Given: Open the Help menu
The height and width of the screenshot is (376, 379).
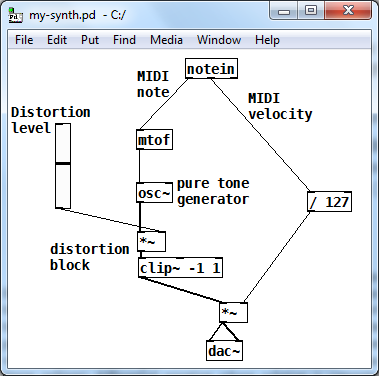Looking at the screenshot, I should coord(267,40).
